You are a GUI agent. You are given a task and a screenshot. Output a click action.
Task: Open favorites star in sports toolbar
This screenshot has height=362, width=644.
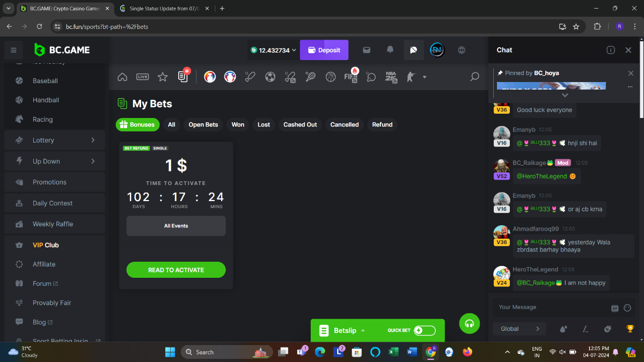[163, 77]
